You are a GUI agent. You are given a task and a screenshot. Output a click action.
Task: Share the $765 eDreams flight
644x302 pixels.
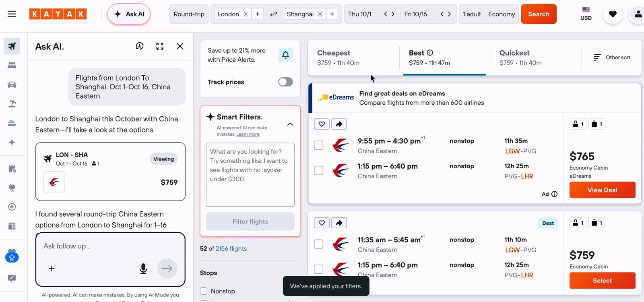pos(339,124)
